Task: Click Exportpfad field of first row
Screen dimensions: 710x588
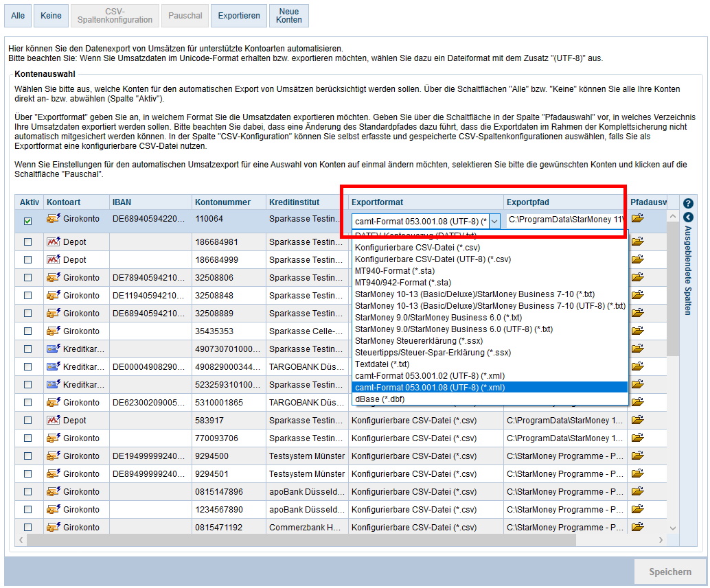Action: 564,220
